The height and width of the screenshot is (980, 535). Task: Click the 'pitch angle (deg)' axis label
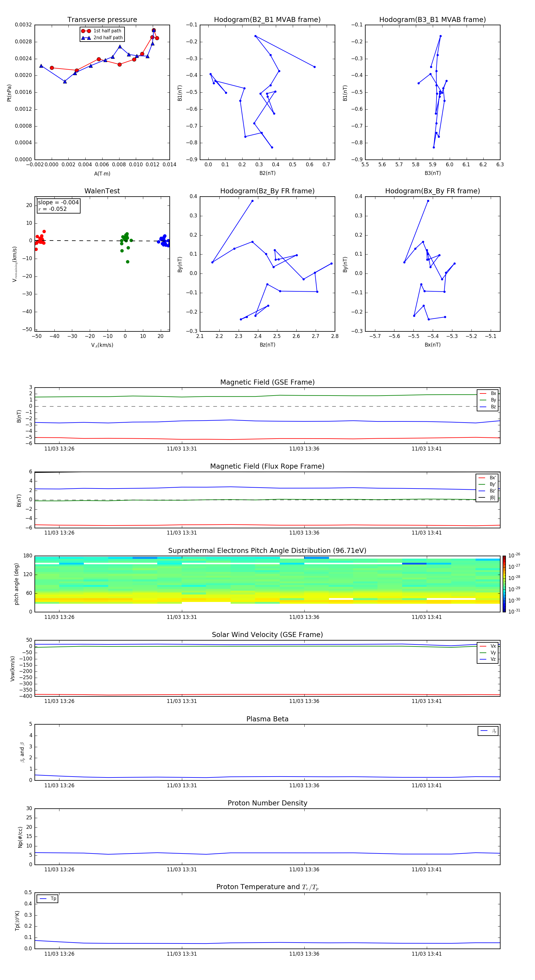(x=16, y=584)
